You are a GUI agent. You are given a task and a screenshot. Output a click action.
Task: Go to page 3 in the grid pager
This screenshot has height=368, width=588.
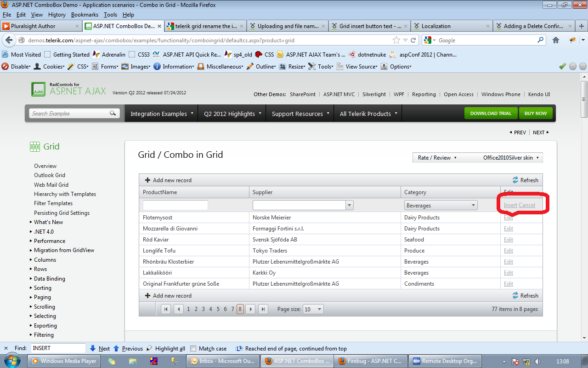click(203, 309)
